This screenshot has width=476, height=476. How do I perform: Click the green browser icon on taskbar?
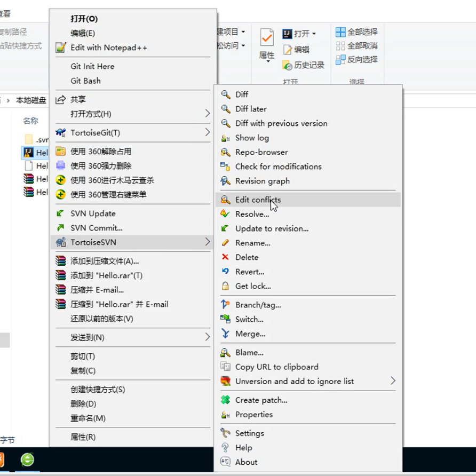point(27,459)
